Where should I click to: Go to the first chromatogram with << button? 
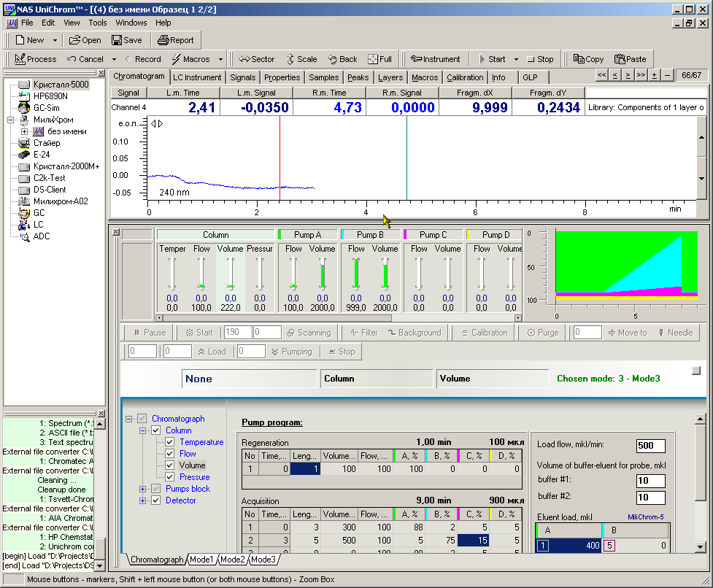(x=601, y=75)
